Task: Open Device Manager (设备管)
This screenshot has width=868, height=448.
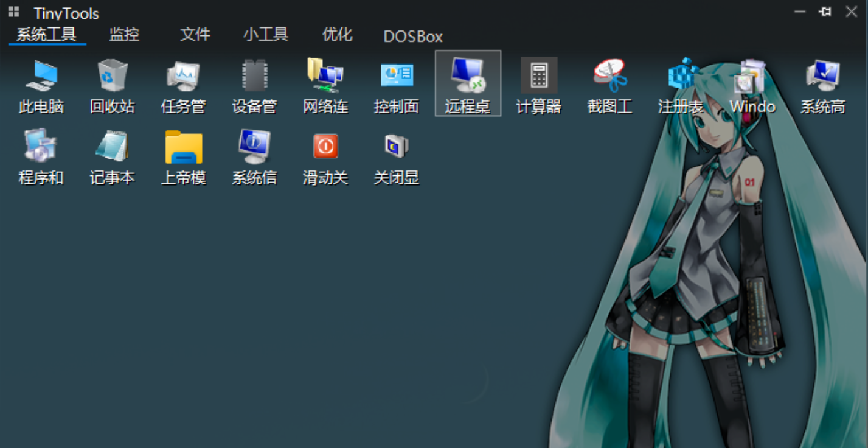Action: [254, 85]
